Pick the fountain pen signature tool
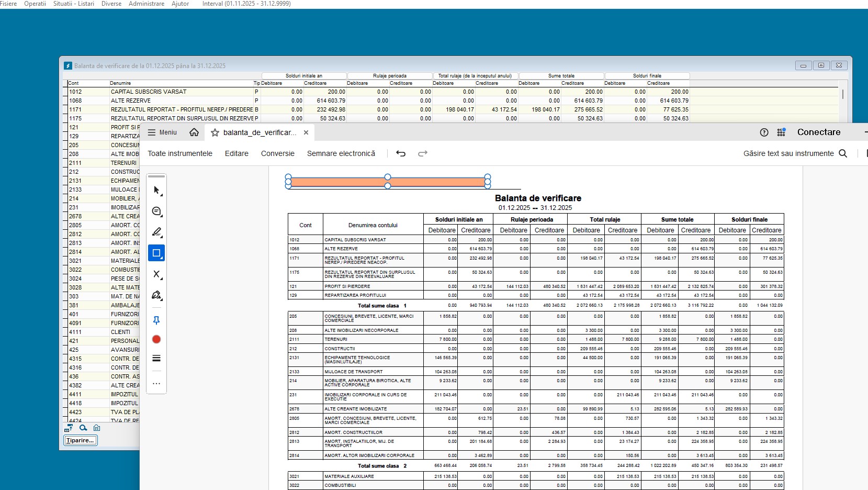Viewport: 868px width, 490px height. (x=156, y=295)
